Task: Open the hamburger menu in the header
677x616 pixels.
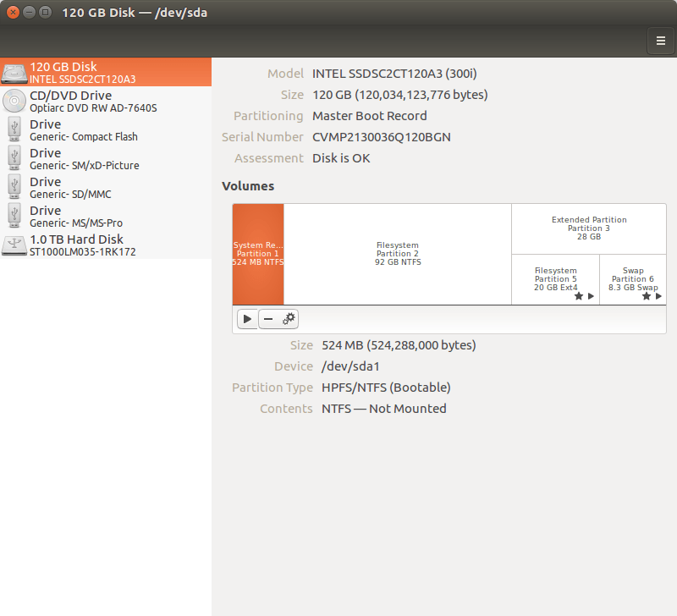Action: coord(660,40)
